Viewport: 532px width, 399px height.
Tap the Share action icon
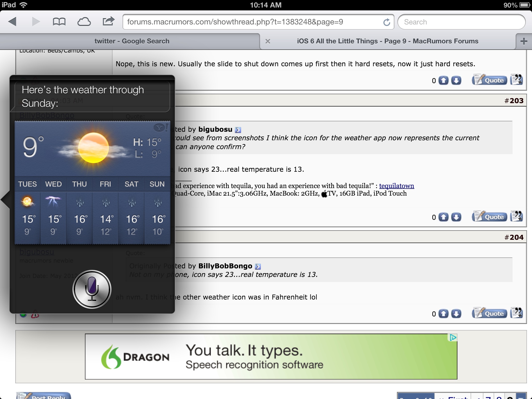(x=108, y=21)
